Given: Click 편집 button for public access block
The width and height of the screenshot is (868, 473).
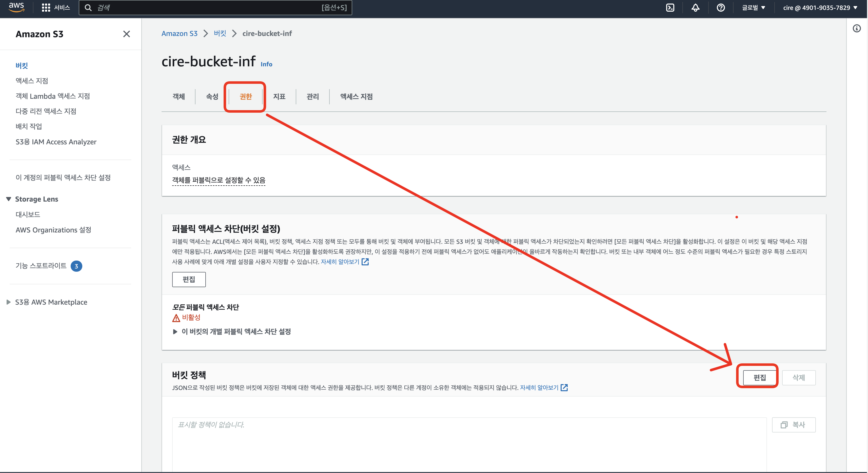Looking at the screenshot, I should tap(189, 279).
